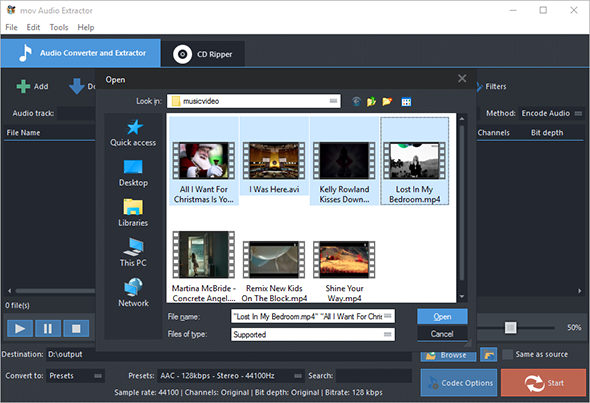Open the view menu icon in Open dialog
Image resolution: width=590 pixels, height=403 pixels.
[406, 102]
